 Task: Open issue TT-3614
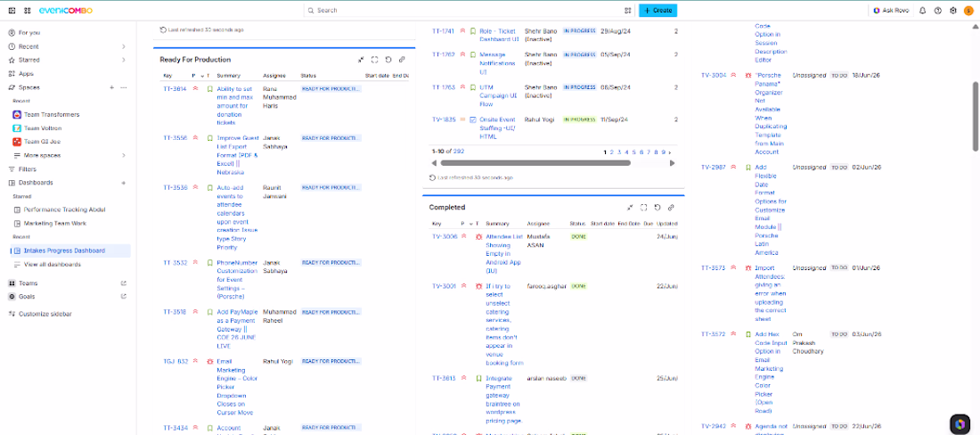[175, 89]
